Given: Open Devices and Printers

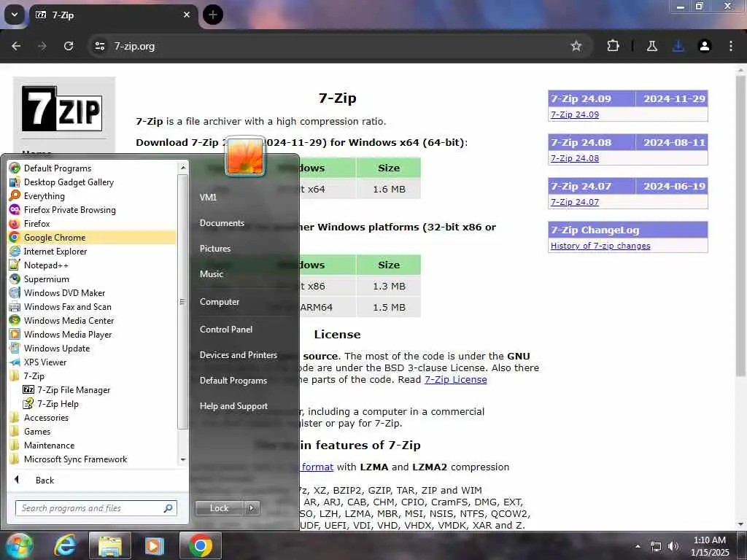Looking at the screenshot, I should click(x=239, y=355).
